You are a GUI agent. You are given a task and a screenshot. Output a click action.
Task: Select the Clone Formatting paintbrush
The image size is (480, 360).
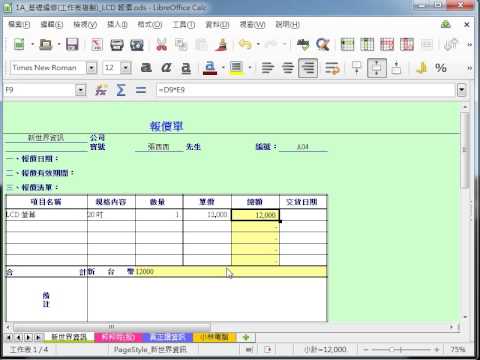tap(221, 44)
